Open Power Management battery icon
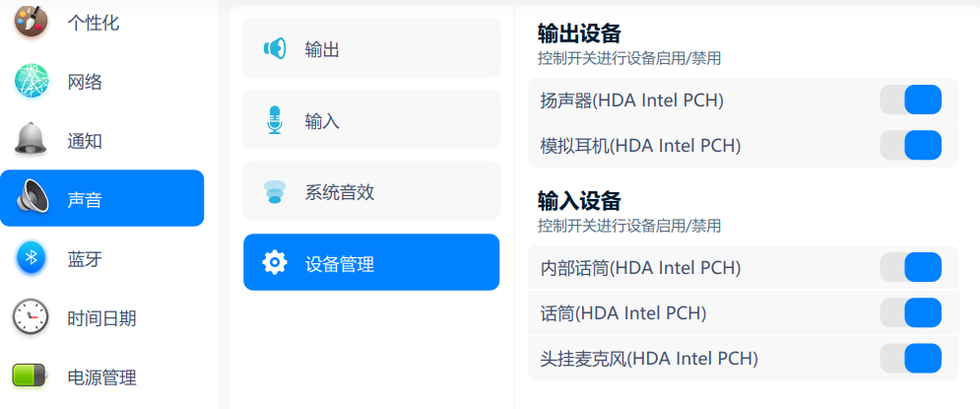The image size is (980, 409). (x=32, y=375)
